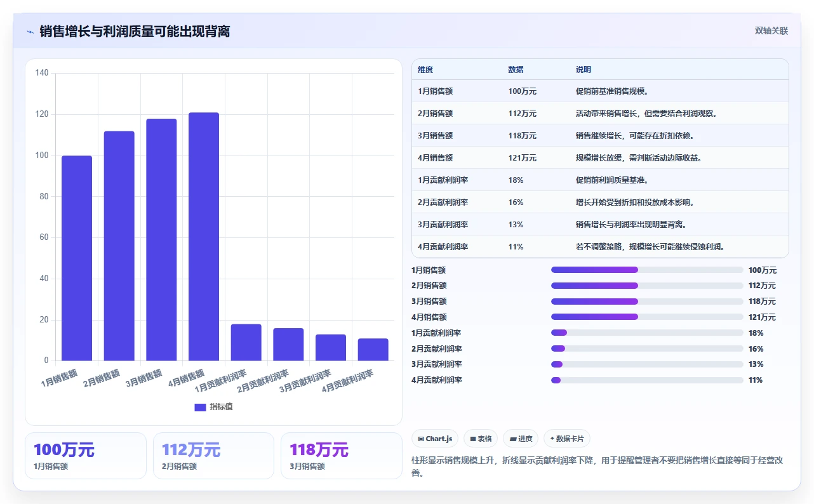This screenshot has height=504, width=814.
Task: Click the 2月贡献利润率 bar in the chart
Action: 288,345
